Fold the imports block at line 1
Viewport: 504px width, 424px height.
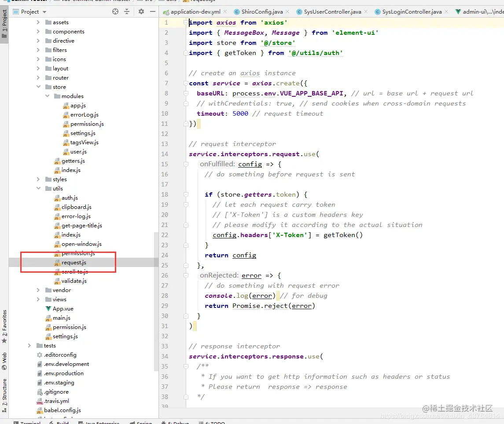pos(186,22)
